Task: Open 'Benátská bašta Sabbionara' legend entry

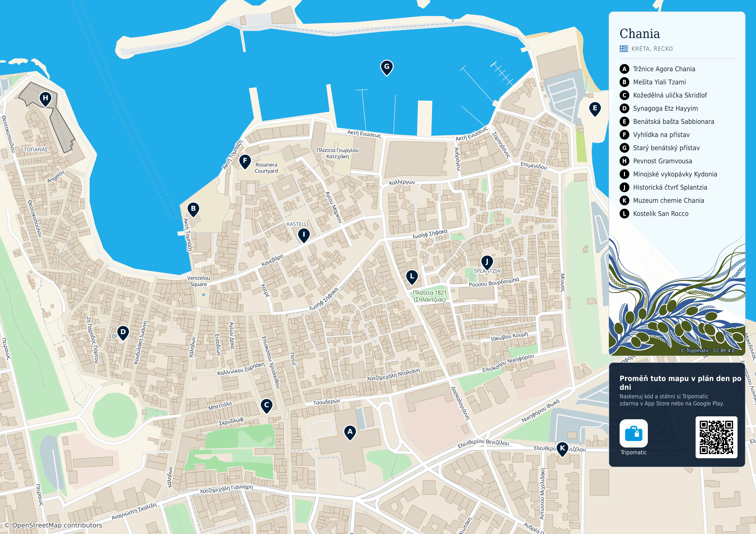Action: click(x=674, y=122)
